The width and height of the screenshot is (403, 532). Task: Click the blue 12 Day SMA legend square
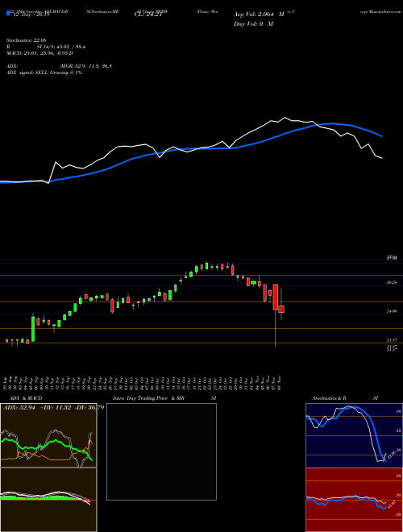pos(8,13)
